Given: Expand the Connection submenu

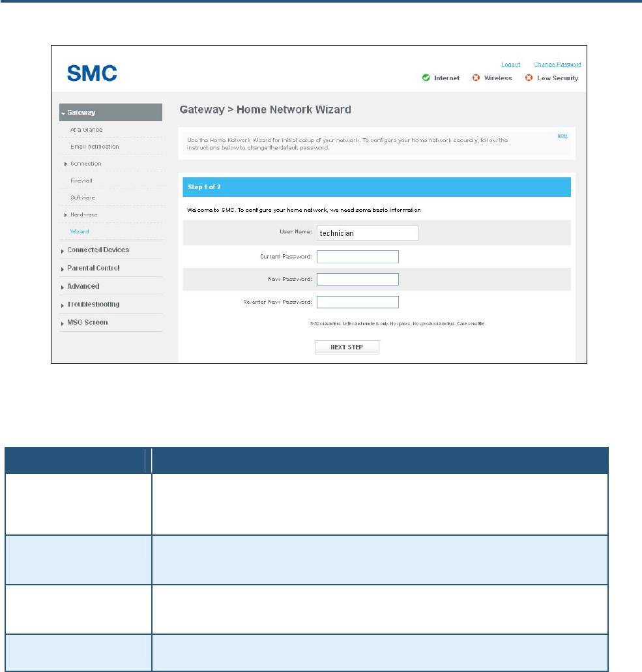Looking at the screenshot, I should 86,164.
